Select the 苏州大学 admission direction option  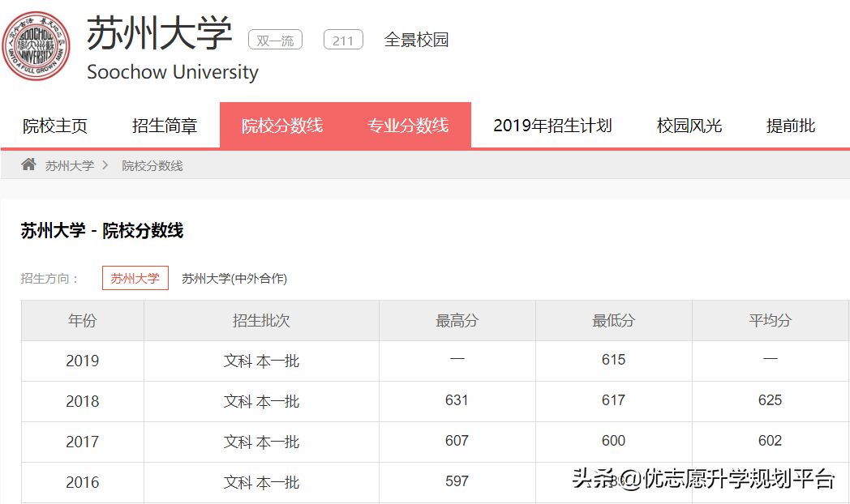click(x=135, y=277)
